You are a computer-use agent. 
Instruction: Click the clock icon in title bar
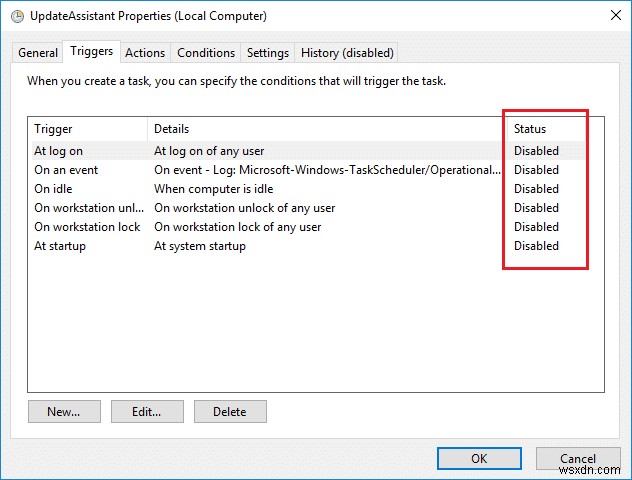coord(16,16)
